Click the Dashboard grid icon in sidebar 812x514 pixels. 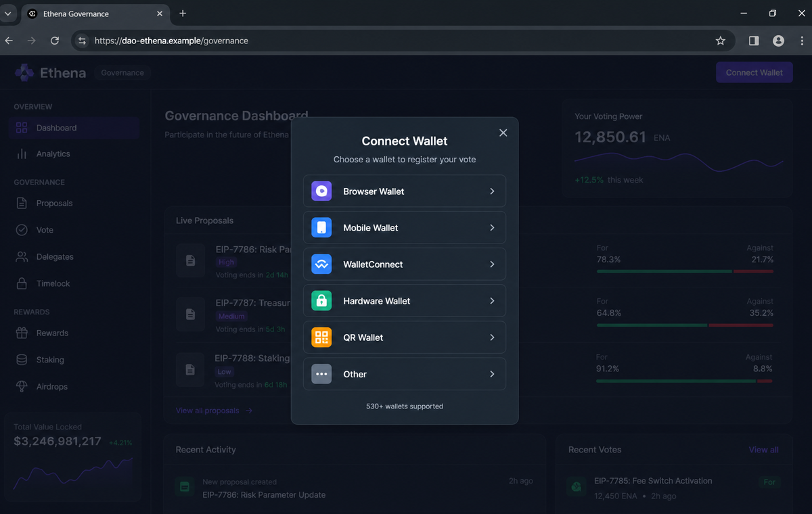click(22, 128)
